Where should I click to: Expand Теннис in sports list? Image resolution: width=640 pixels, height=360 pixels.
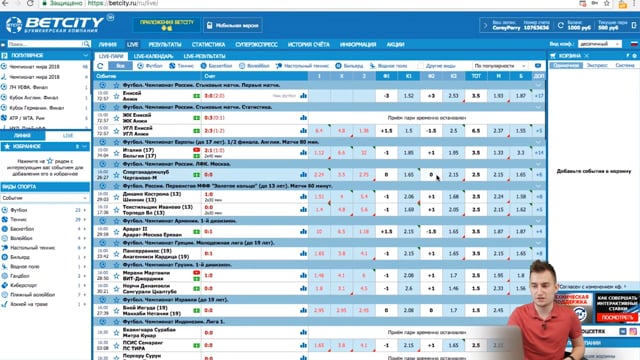tap(85, 220)
